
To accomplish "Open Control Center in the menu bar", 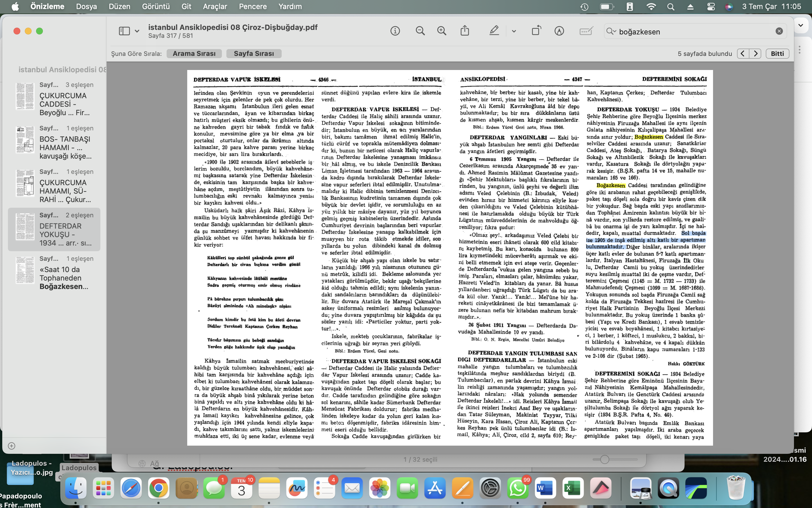I will point(711,7).
